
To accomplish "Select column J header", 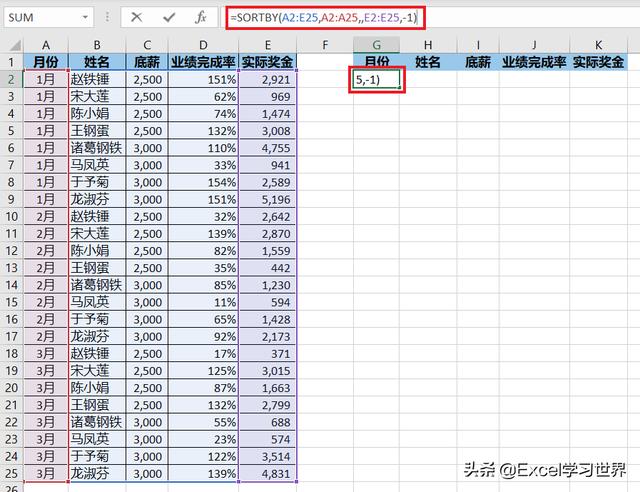I will coord(534,45).
